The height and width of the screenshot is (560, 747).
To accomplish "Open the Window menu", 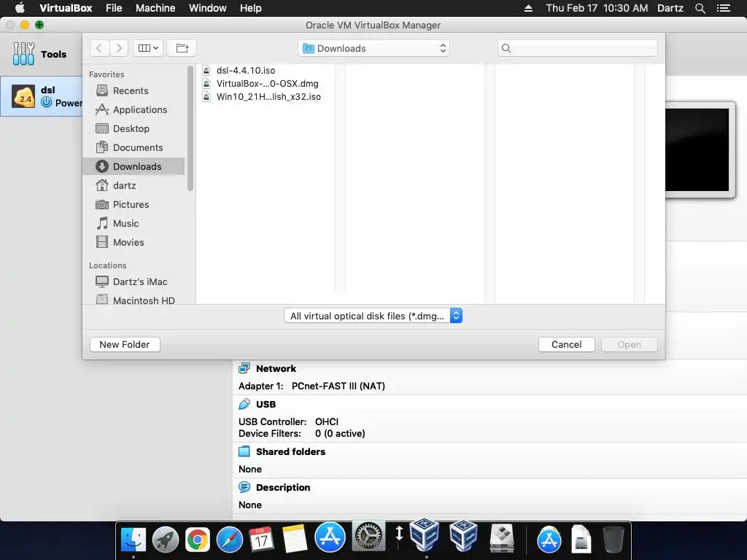I will (x=208, y=8).
